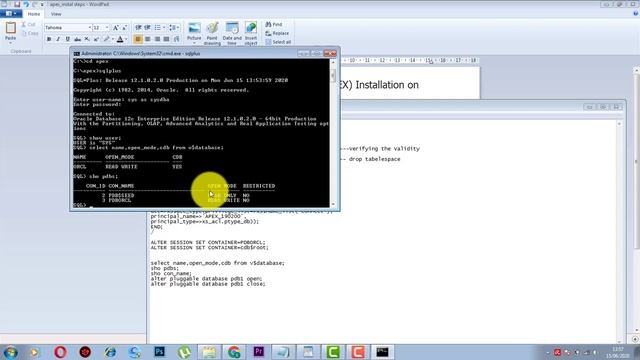Justify the text
640x360 pixels.
167,39
